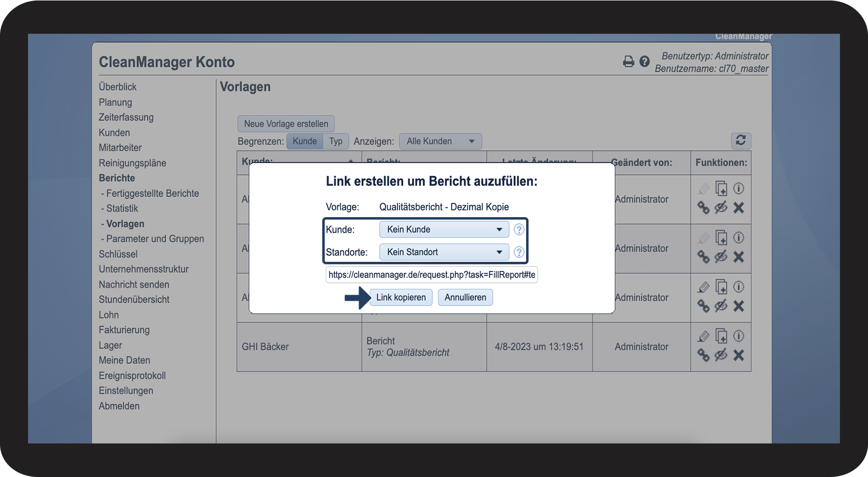This screenshot has width=868, height=477.
Task: Open help via the question mark header icon
Action: click(644, 61)
